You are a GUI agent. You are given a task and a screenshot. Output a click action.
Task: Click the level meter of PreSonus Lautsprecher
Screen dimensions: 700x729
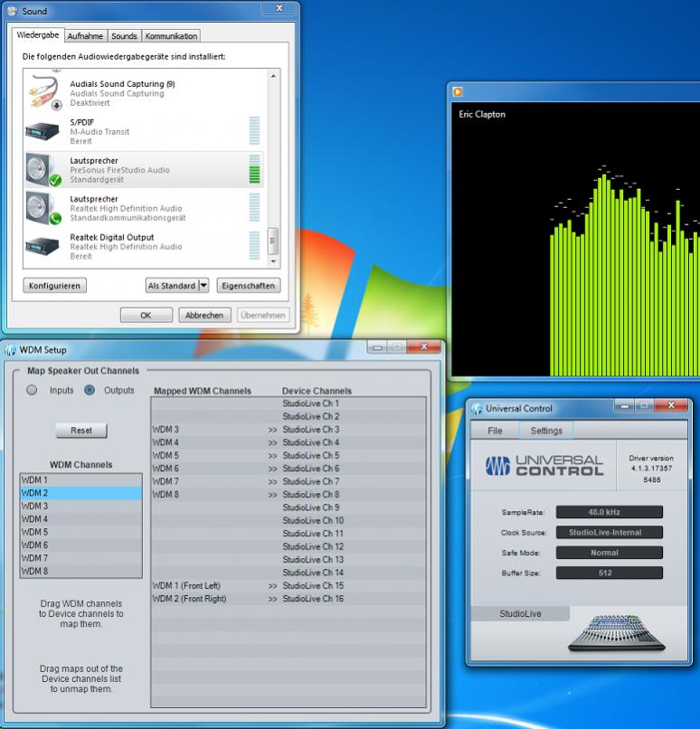pos(254,169)
